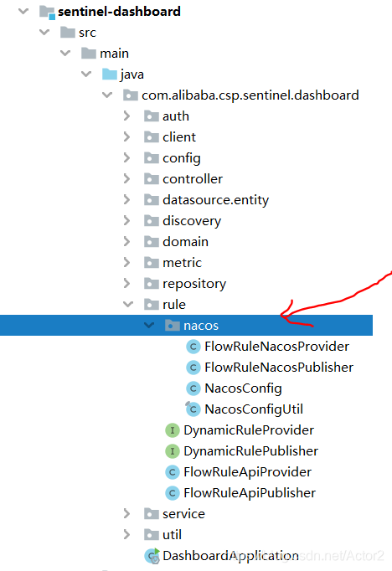
Task: Click the com.alibaba.csp.sentinel.dashboard package icon
Action: [131, 95]
